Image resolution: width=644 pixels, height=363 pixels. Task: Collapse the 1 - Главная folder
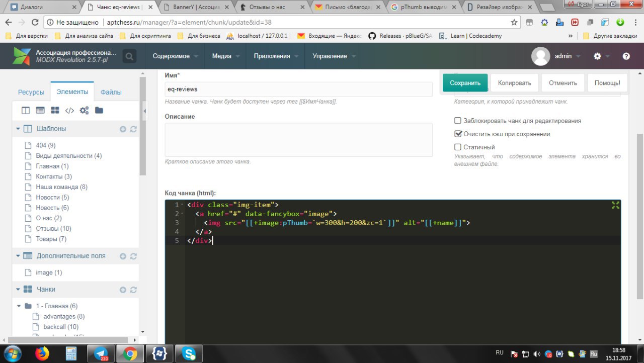[x=19, y=306]
